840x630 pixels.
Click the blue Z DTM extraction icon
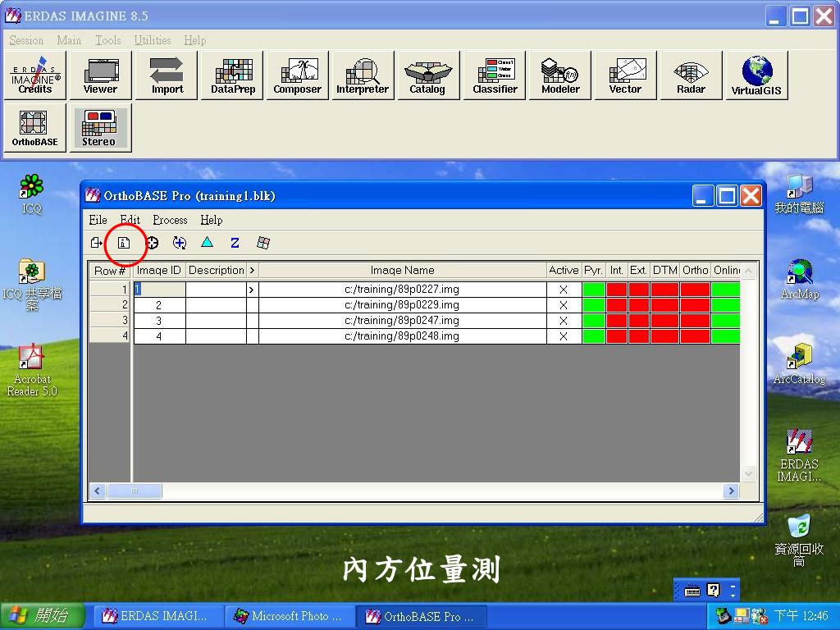(x=235, y=243)
